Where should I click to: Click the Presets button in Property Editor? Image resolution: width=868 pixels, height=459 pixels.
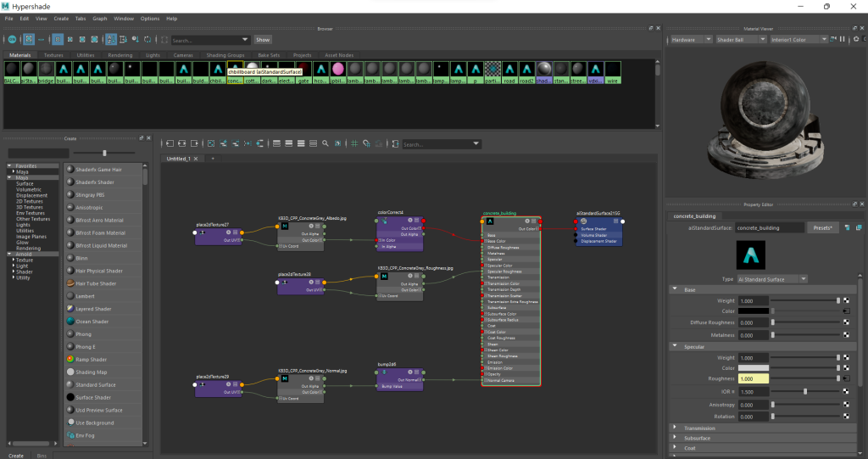coord(822,228)
